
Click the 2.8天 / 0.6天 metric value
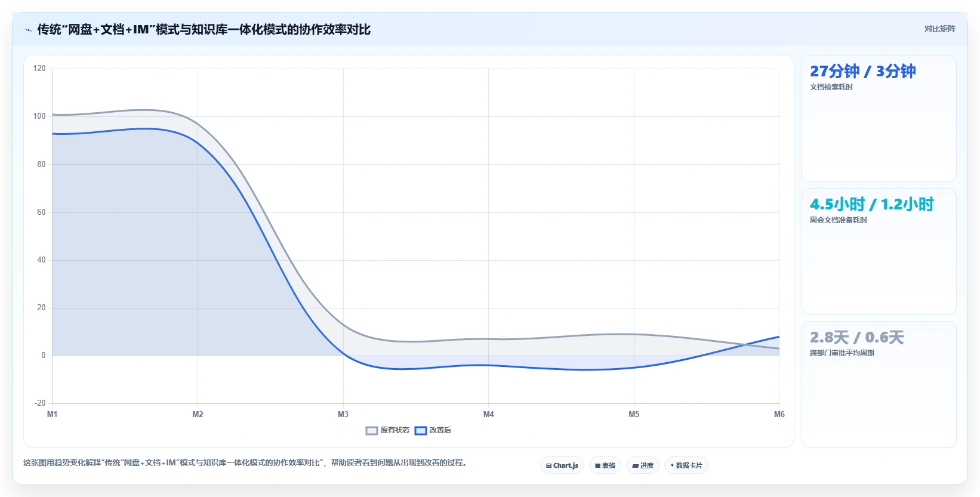pos(856,338)
